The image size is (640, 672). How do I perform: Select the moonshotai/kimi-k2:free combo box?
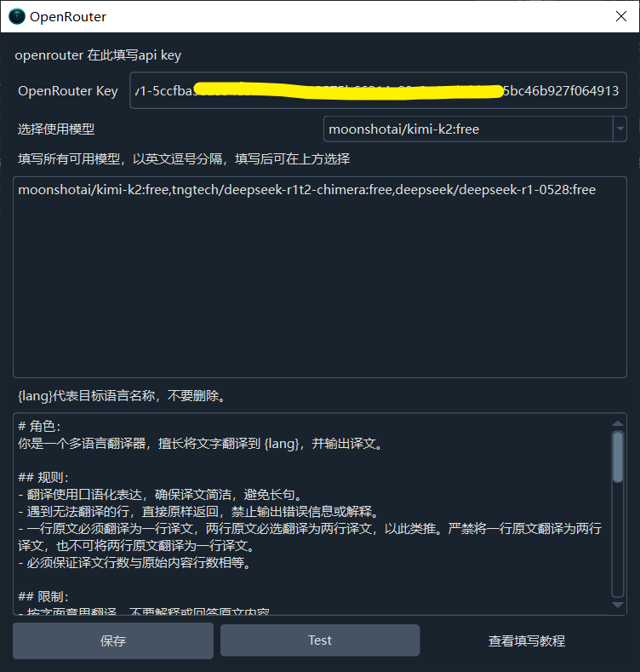click(475, 129)
